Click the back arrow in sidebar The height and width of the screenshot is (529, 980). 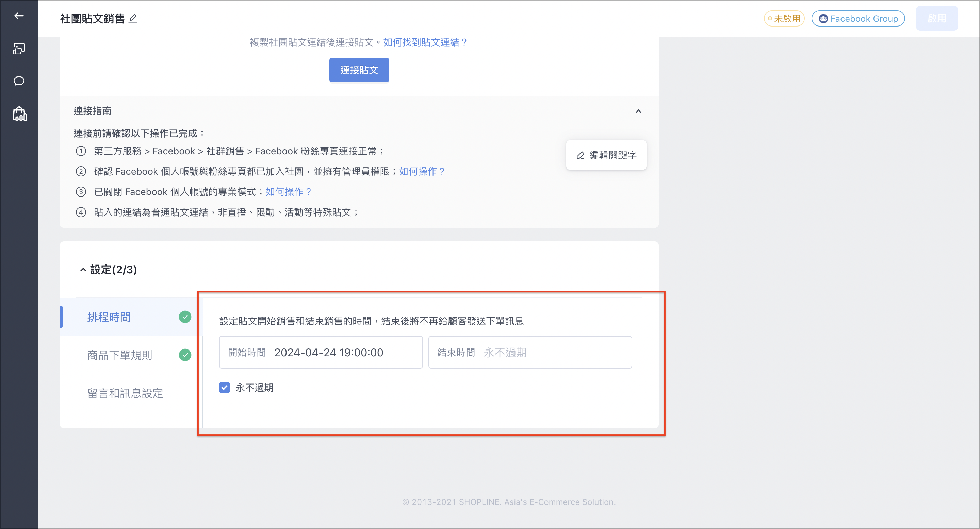click(x=19, y=16)
